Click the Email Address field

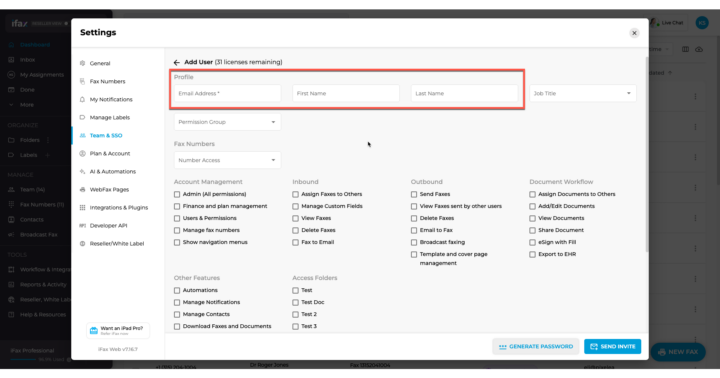[227, 93]
